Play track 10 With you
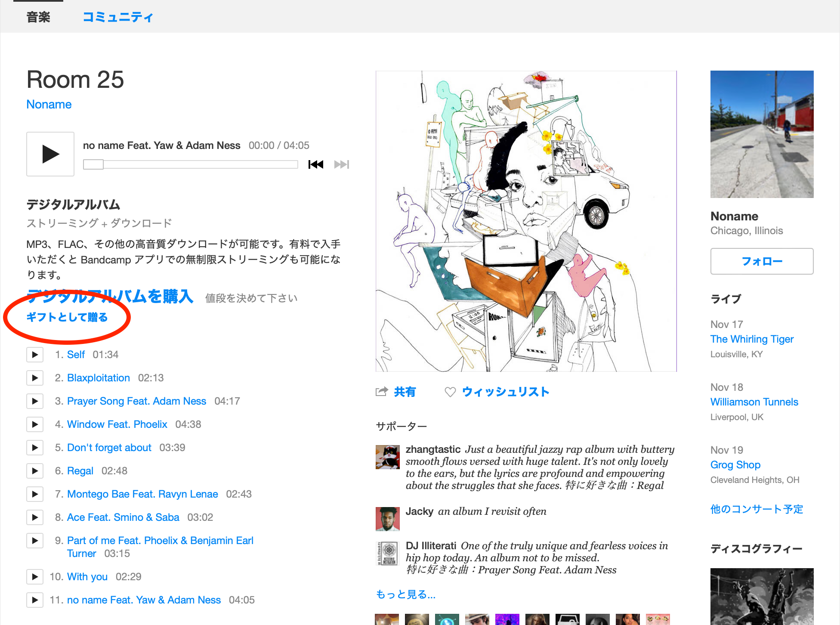Screen dimensions: 840x625 click(x=35, y=577)
